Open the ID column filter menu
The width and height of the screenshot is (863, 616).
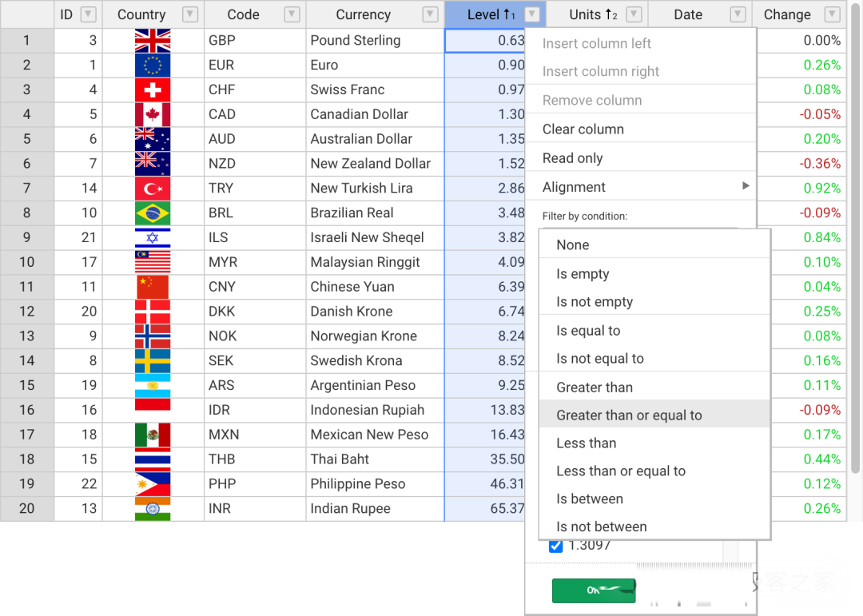point(88,14)
